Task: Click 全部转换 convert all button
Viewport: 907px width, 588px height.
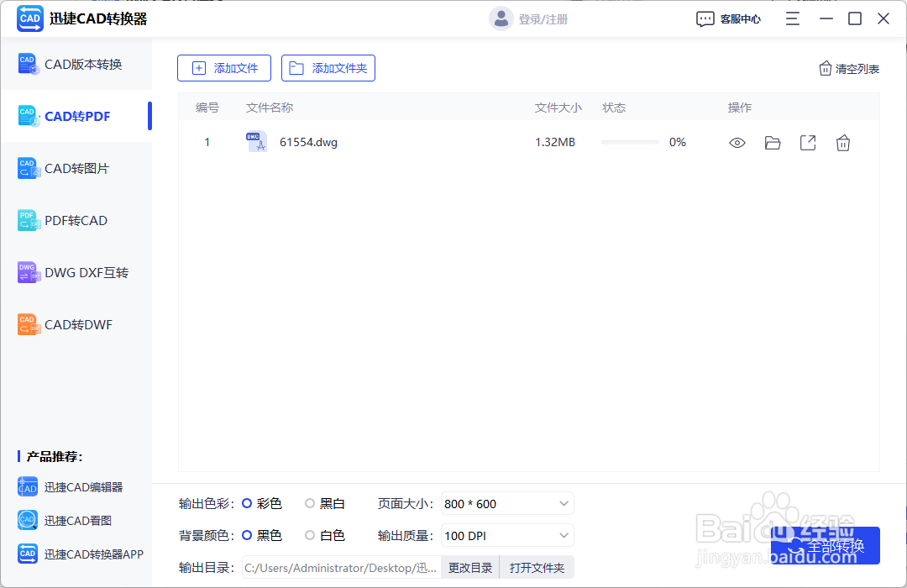Action: [x=826, y=546]
